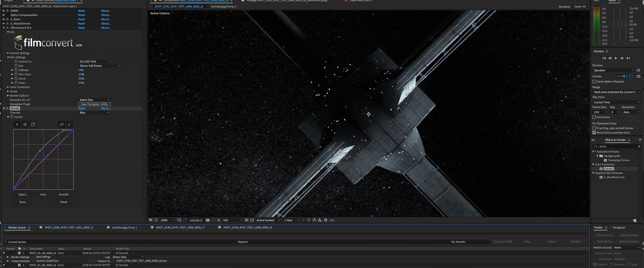644x268 pixels.
Task: Enable the Full Screen checkbox
Action: (594, 117)
